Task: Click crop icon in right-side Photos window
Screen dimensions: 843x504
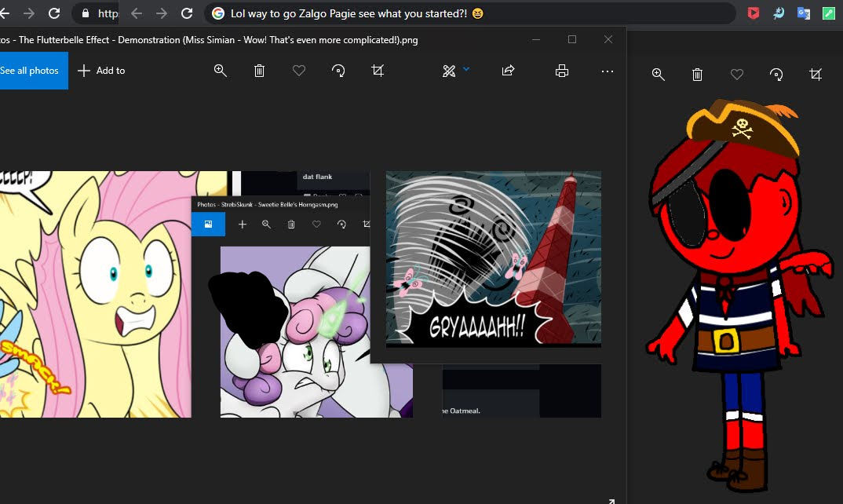Action: point(816,75)
